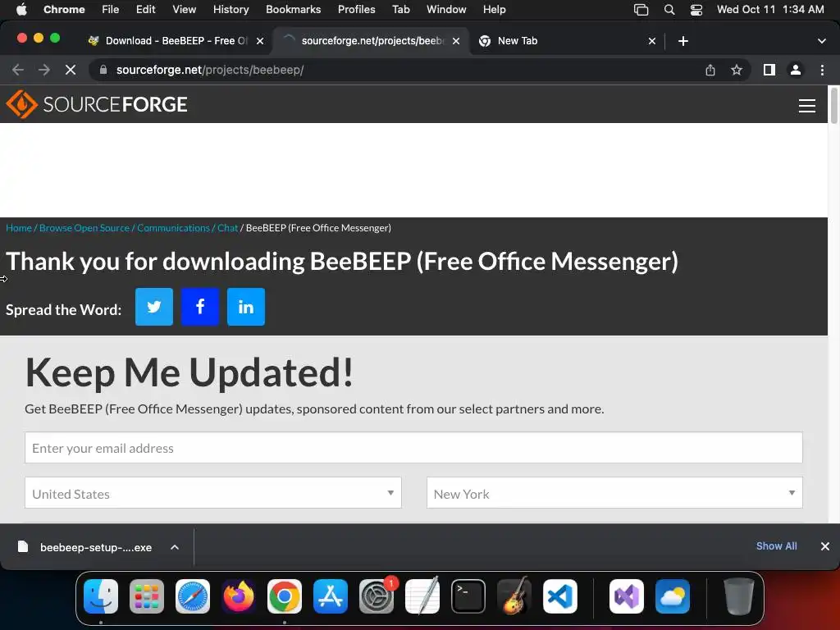Open the View menu
840x630 pixels.
point(185,10)
